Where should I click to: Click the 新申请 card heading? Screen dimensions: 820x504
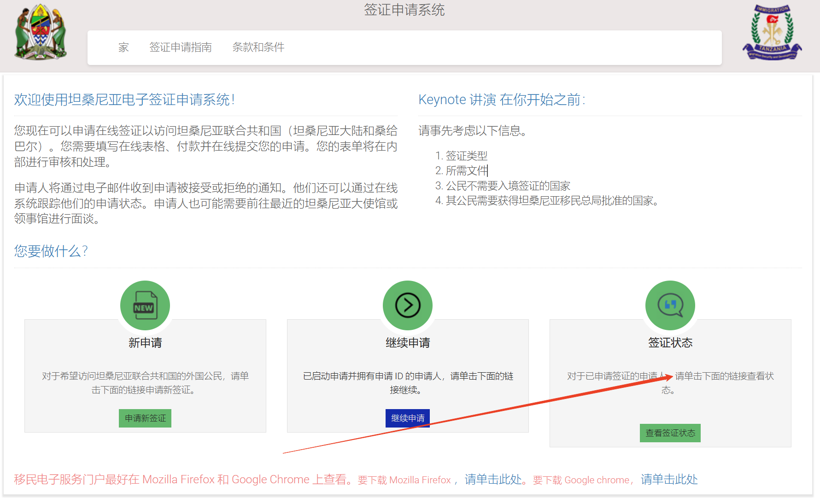click(x=145, y=343)
